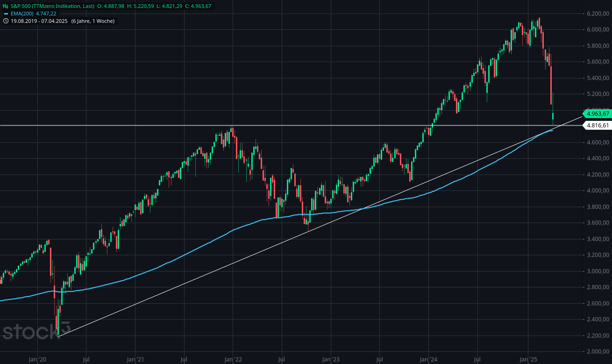Click the 4.000,00 price axis label

(598, 191)
